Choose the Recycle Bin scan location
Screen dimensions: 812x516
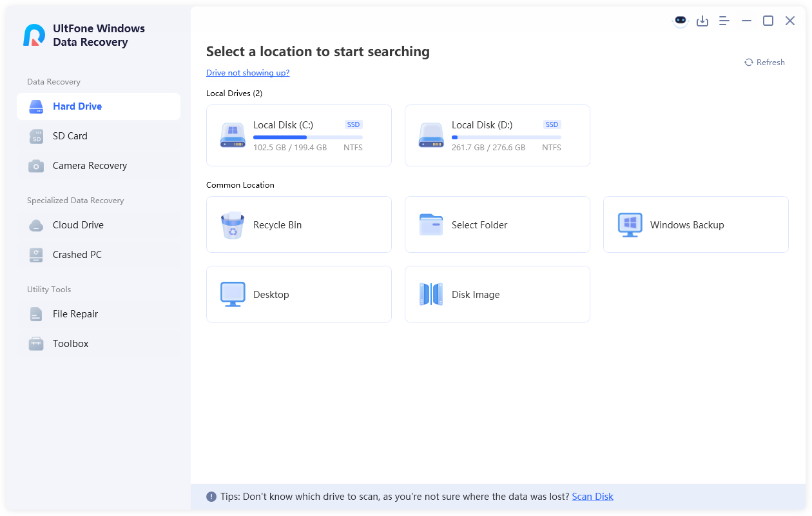coord(298,224)
